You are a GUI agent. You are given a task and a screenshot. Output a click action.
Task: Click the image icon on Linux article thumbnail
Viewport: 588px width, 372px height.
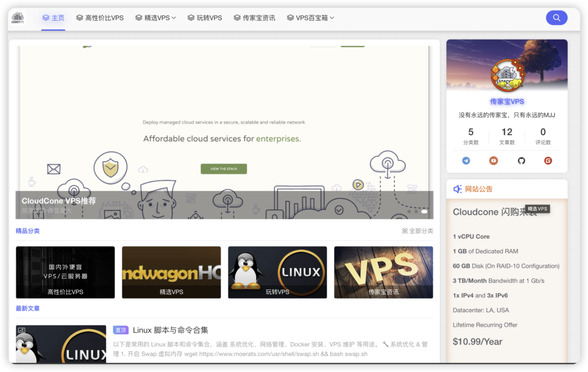(22, 330)
